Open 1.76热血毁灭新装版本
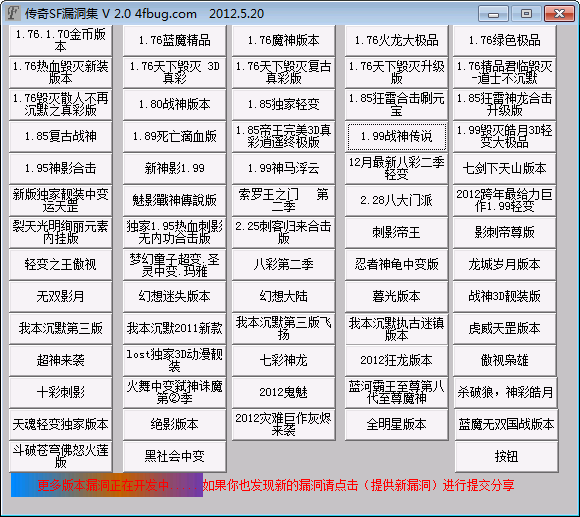Viewport: 580px width, 517px height. pos(61,72)
